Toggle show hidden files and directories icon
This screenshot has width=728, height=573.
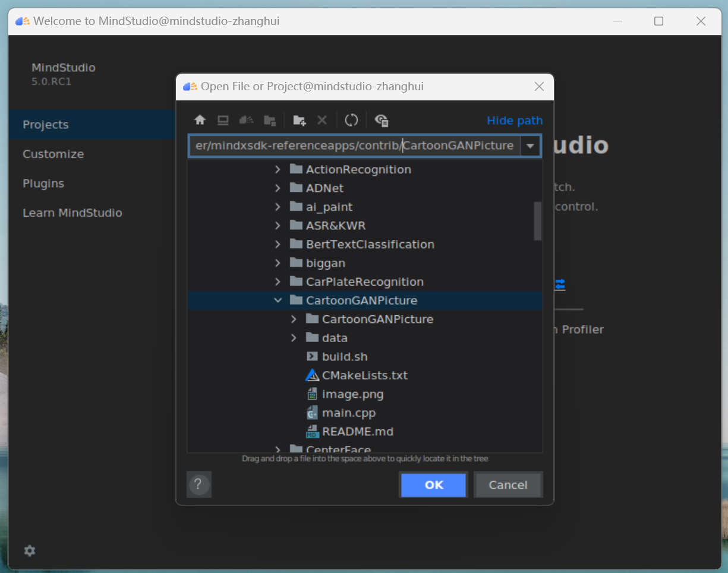[x=382, y=121]
